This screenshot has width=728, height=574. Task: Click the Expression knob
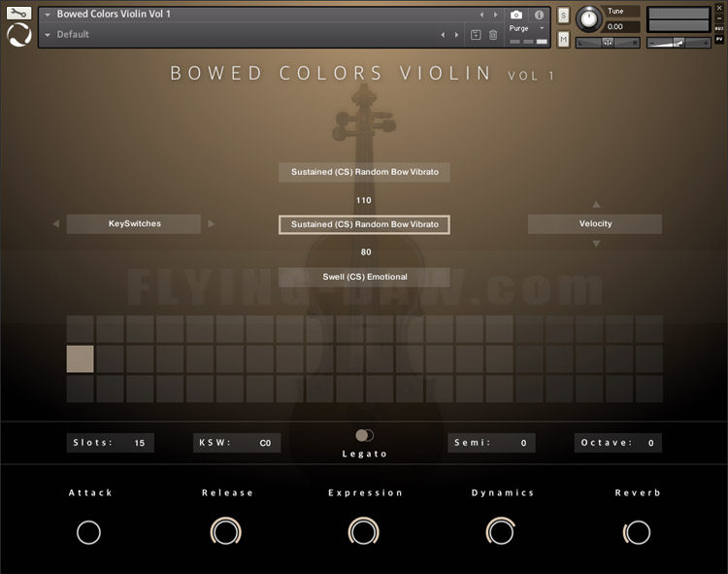click(364, 531)
